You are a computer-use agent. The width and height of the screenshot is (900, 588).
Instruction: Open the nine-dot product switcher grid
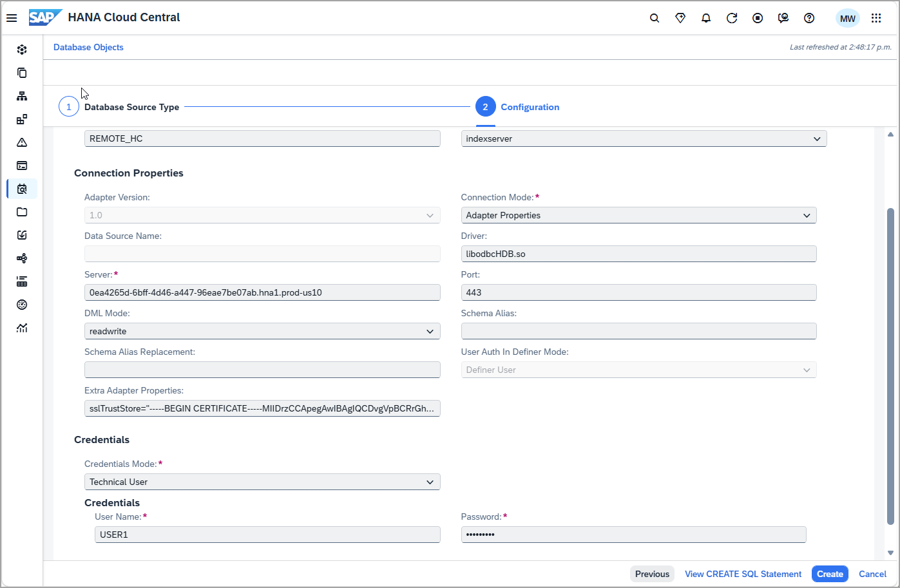point(876,18)
